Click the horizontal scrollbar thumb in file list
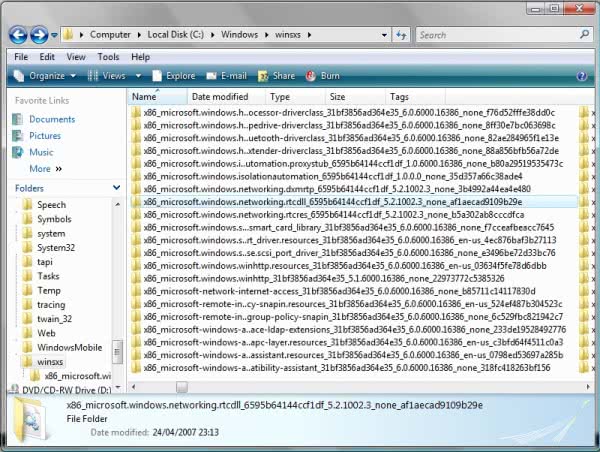The image size is (600, 452). point(182,387)
